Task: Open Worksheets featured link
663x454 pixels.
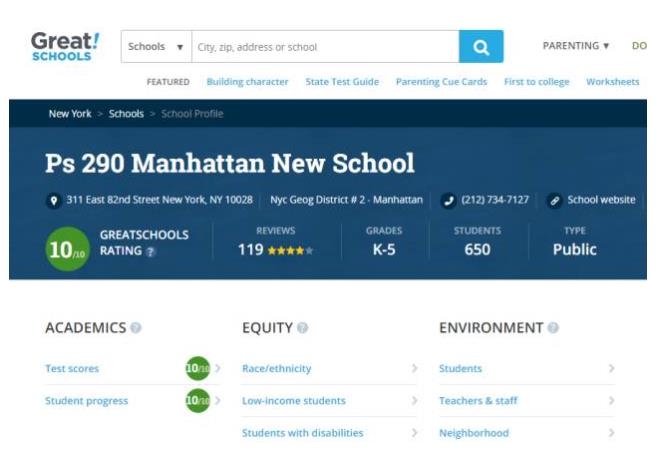Action: pos(613,82)
